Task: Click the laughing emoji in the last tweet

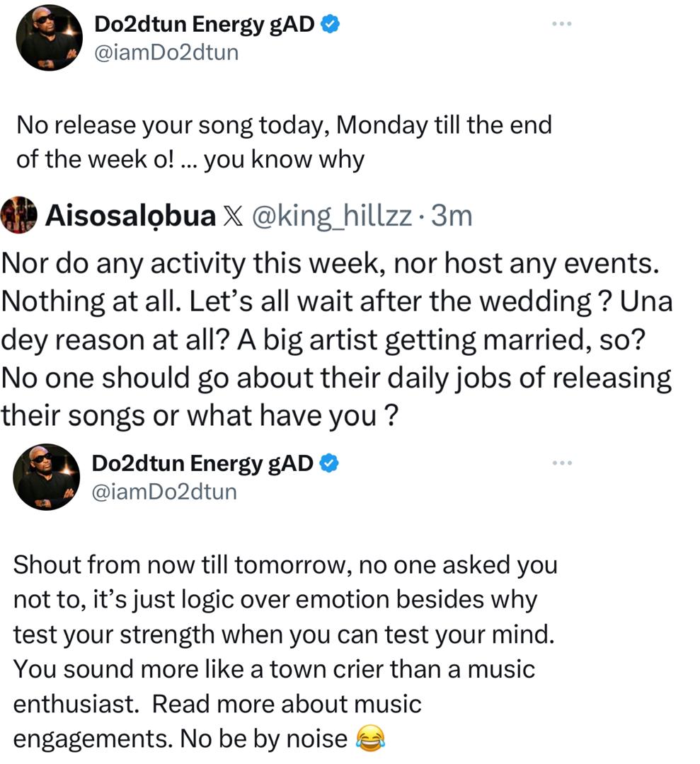Action: (372, 738)
